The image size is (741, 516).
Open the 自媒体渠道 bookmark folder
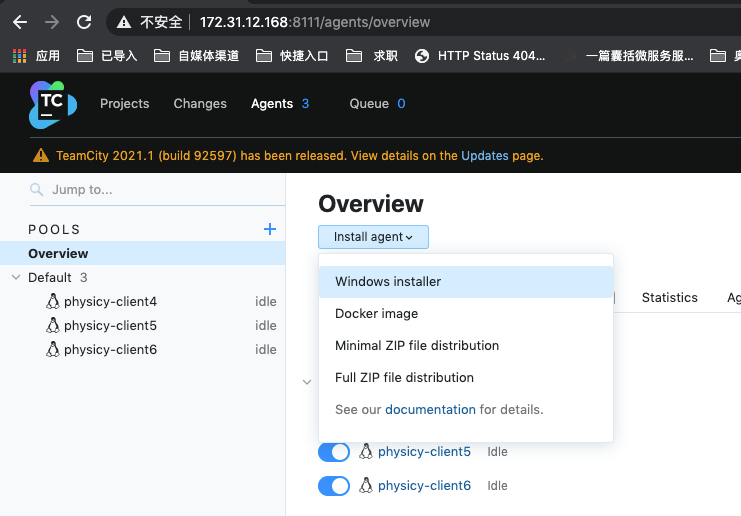coord(197,56)
